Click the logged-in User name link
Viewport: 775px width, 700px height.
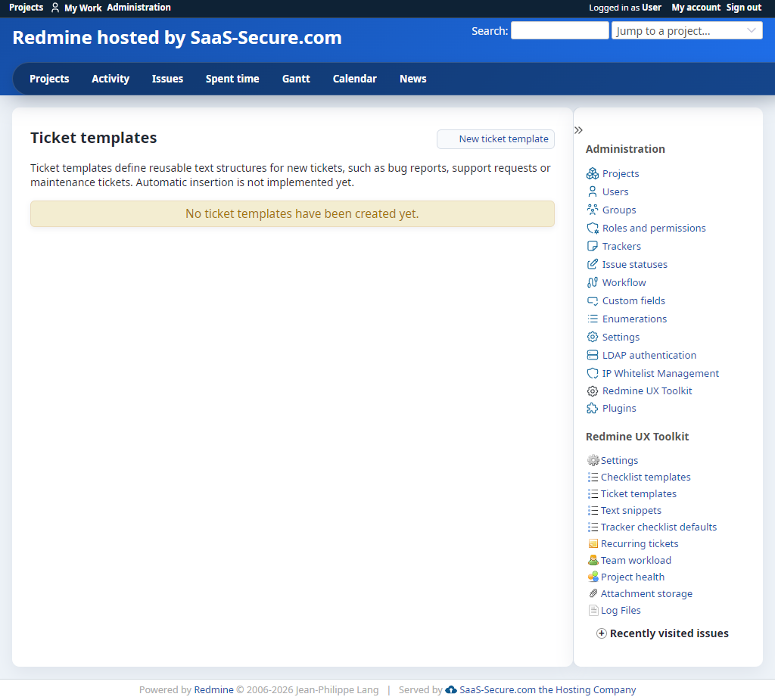pos(652,8)
